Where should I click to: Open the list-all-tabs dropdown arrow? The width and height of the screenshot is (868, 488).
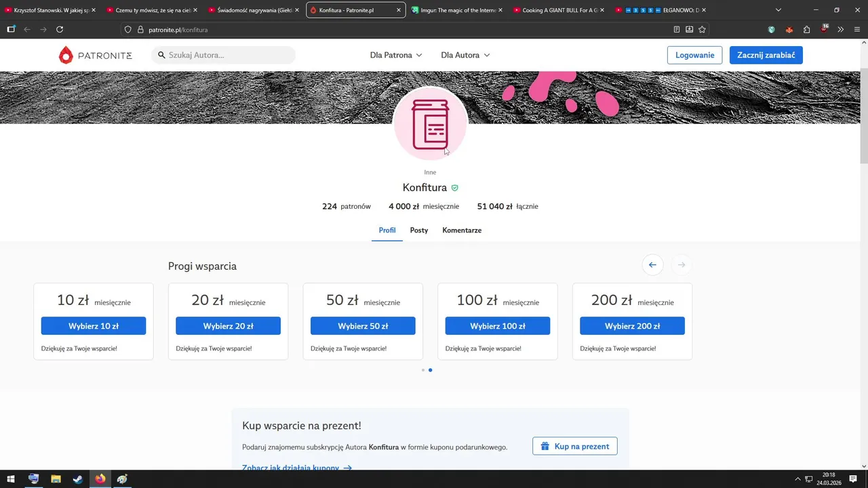pos(778,10)
